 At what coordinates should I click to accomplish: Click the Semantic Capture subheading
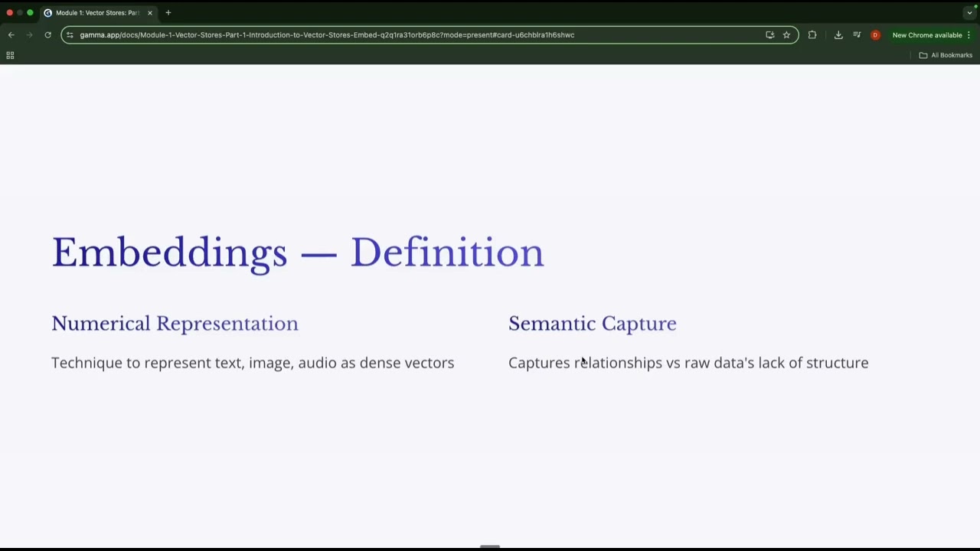[593, 324]
